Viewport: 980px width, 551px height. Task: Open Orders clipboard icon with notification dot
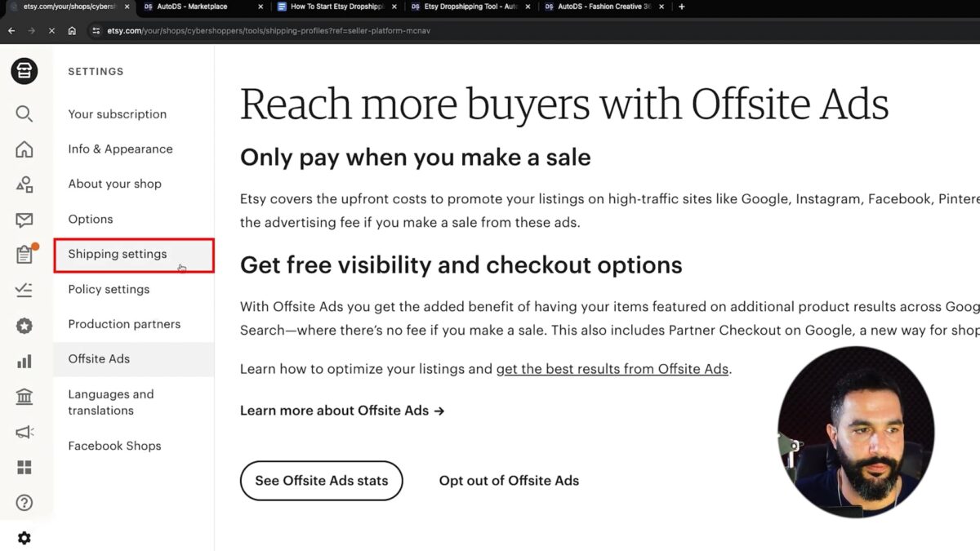pyautogui.click(x=25, y=255)
